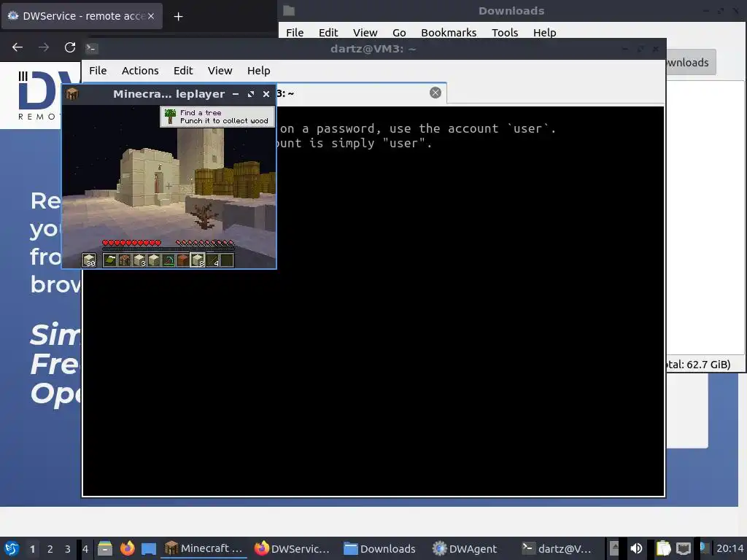Screen dimensions: 747x560
Task: Switch to workspace 2
Action: (50, 548)
